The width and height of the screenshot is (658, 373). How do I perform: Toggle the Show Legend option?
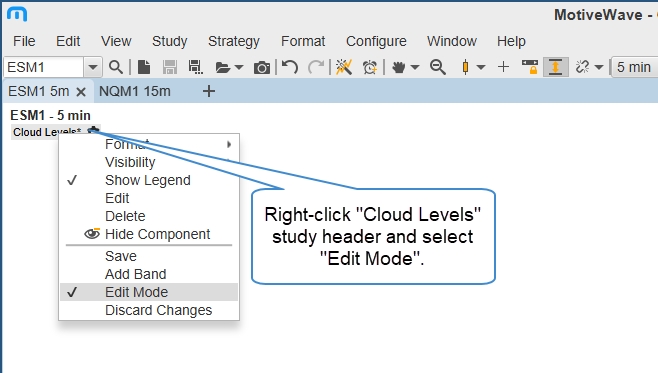click(149, 180)
